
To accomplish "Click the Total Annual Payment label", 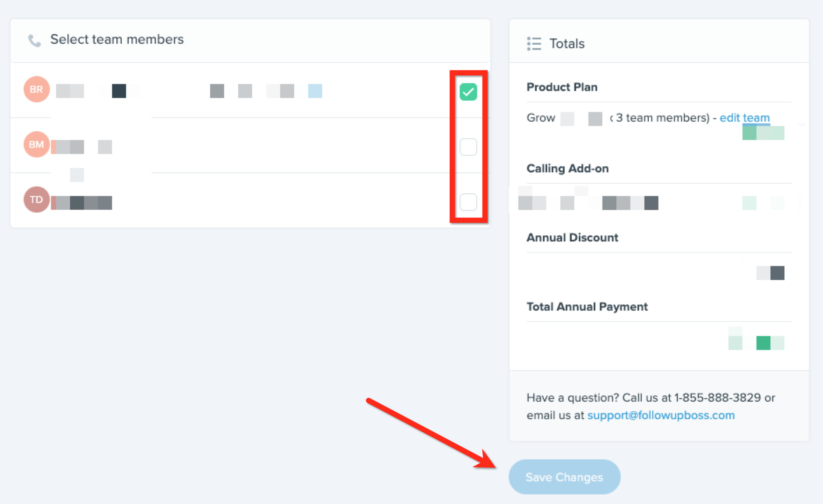I will click(x=587, y=307).
